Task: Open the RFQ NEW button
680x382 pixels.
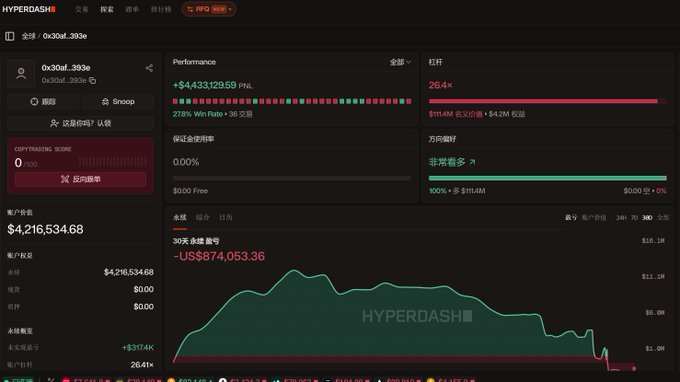Action: pyautogui.click(x=209, y=9)
